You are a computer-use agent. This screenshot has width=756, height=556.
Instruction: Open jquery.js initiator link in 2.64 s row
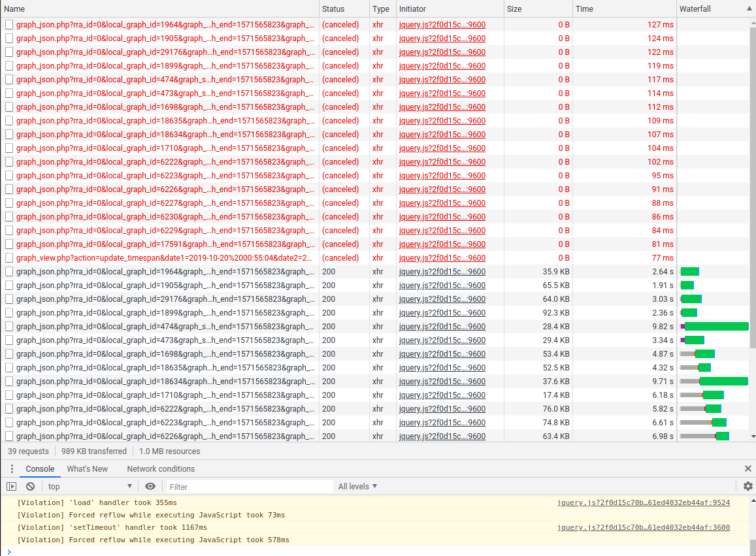442,272
